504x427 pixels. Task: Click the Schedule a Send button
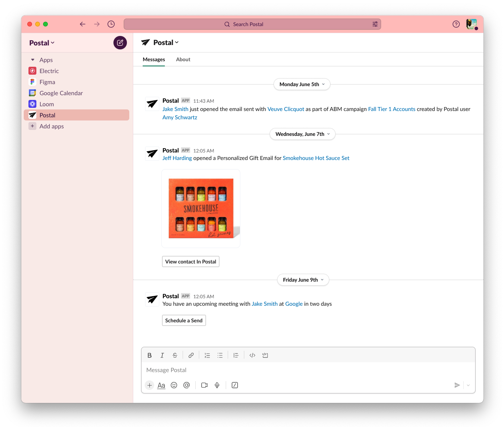coord(184,320)
